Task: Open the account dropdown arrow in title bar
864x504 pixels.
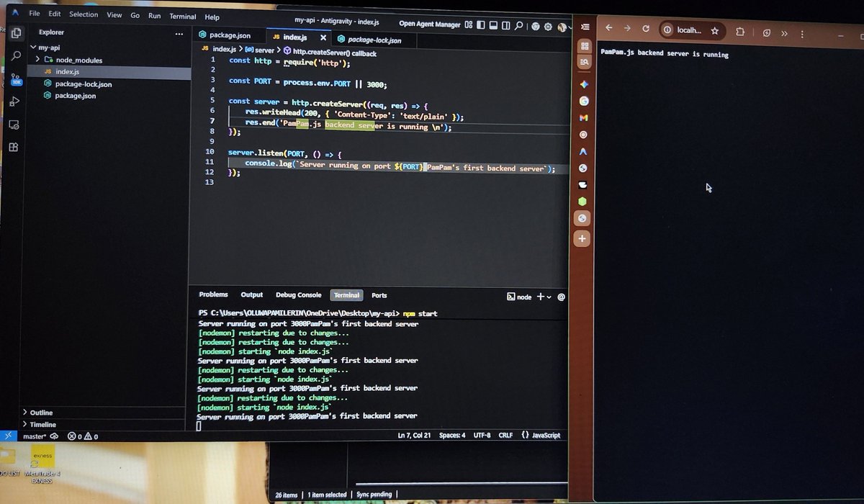Action: pyautogui.click(x=570, y=27)
